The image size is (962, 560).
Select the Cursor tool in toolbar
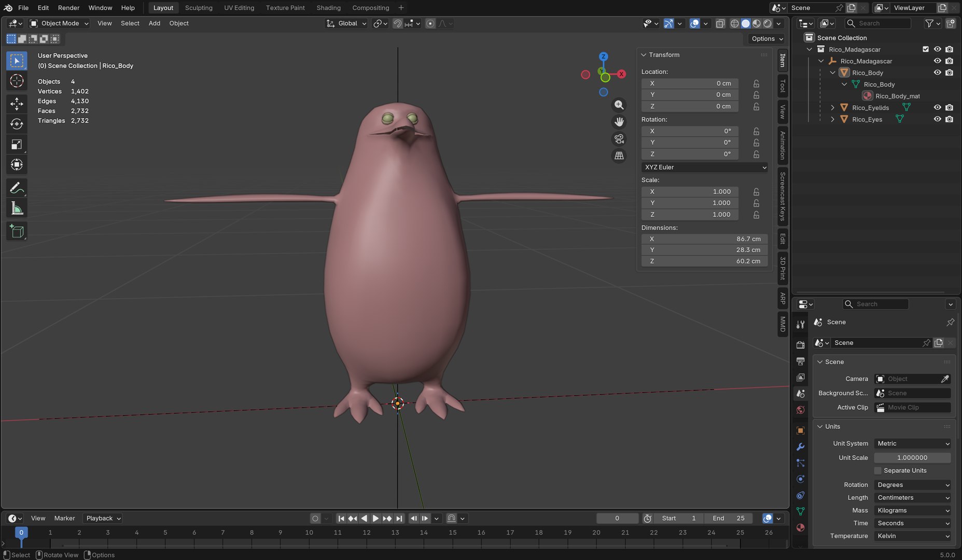17,81
